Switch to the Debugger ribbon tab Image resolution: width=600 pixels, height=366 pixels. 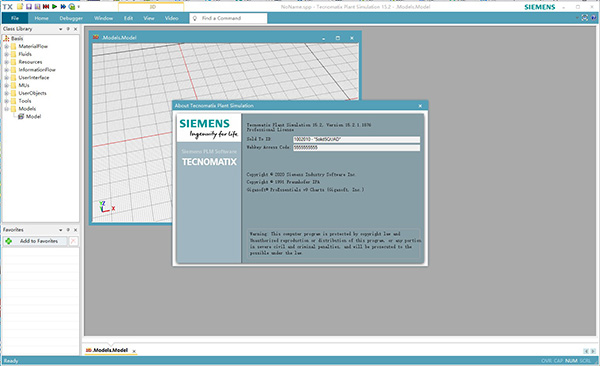(71, 18)
